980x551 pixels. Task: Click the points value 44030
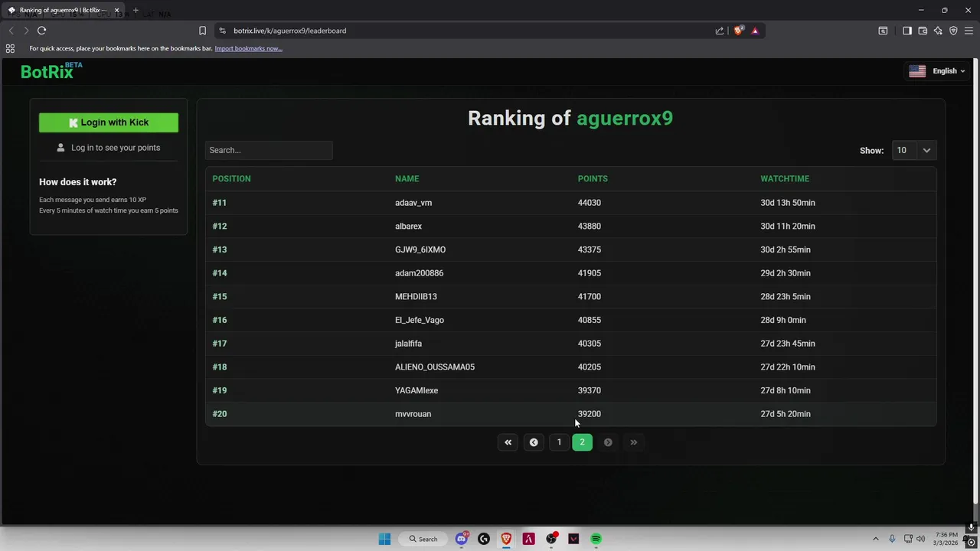[589, 203]
